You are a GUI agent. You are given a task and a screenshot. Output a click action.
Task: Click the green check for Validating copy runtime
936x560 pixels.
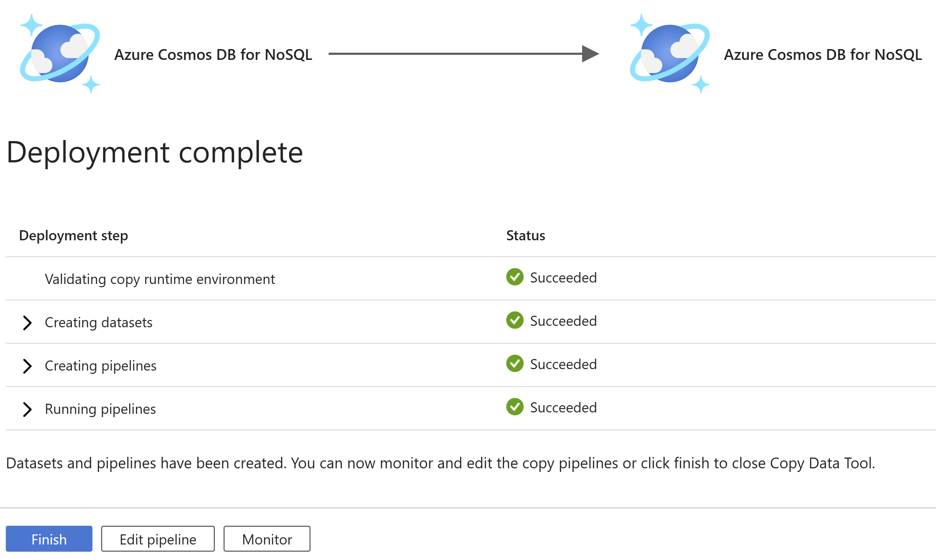515,277
